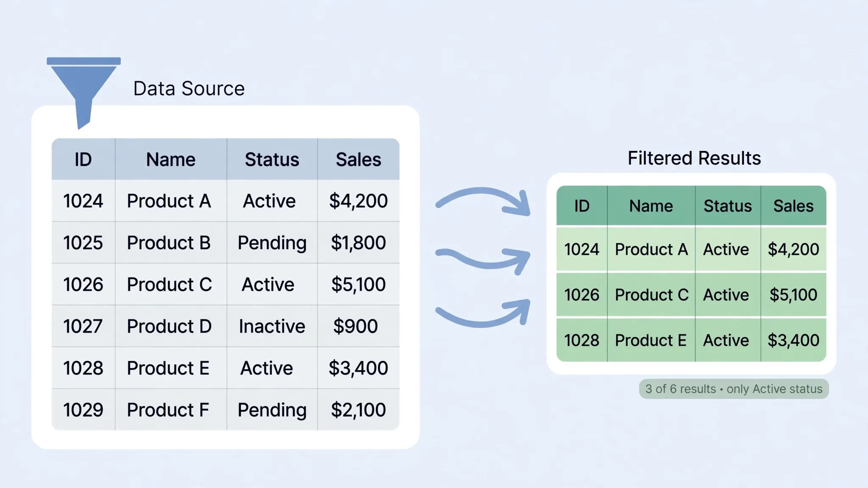
Task: Click the Inactive status cell
Action: [x=272, y=326]
